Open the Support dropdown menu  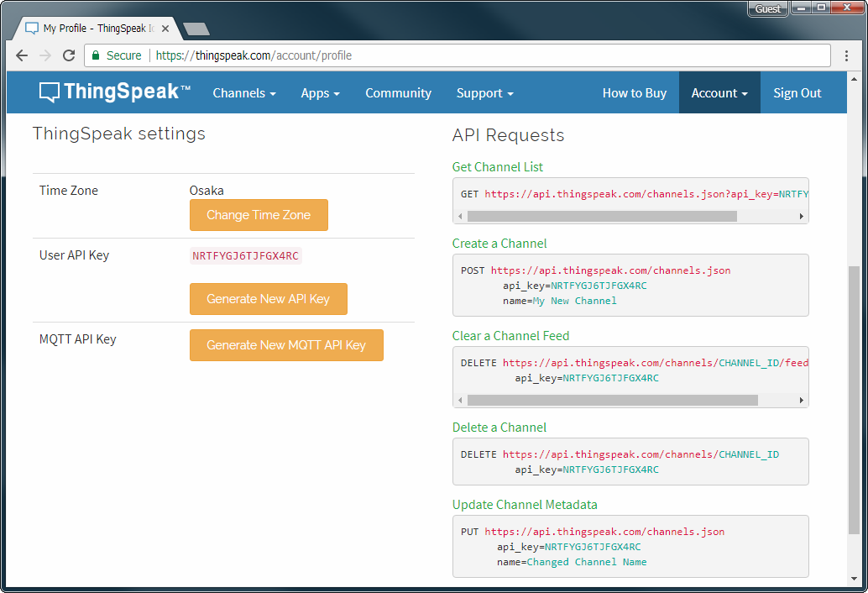coord(485,93)
